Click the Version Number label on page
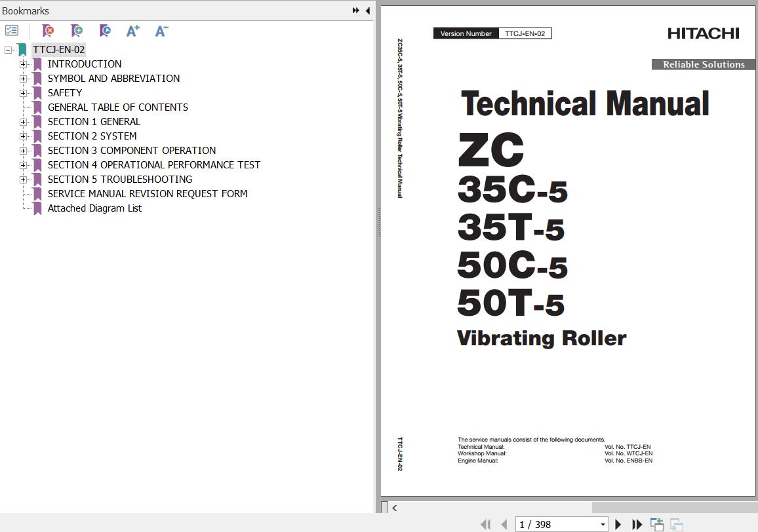The image size is (758, 532). click(x=466, y=33)
